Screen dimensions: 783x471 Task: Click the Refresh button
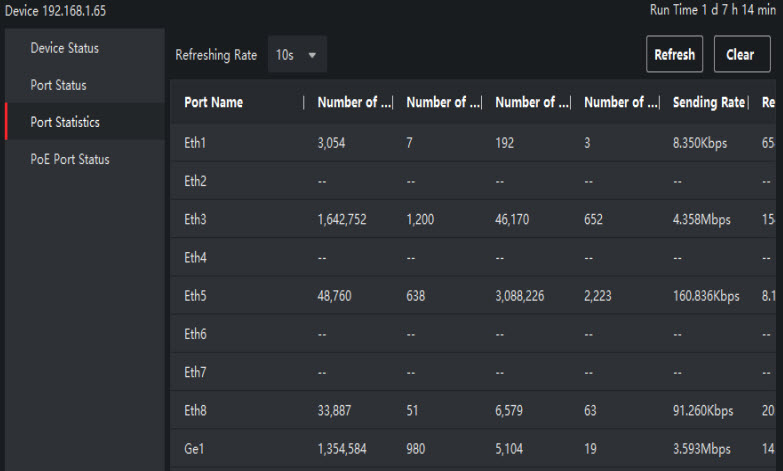click(674, 55)
